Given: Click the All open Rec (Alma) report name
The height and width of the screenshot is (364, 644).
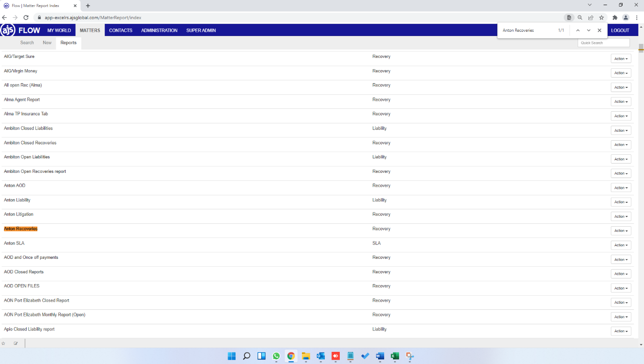Looking at the screenshot, I should click(23, 85).
